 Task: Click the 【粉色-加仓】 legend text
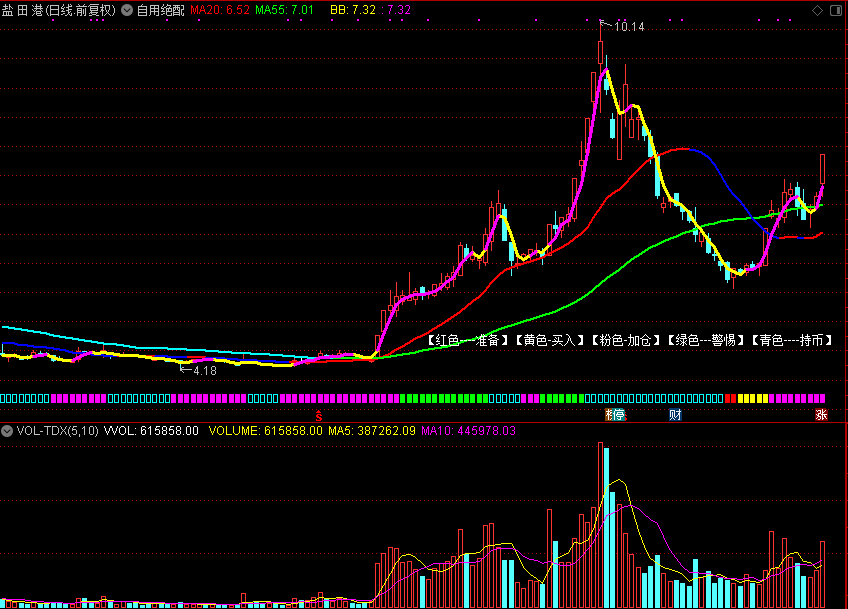pyautogui.click(x=625, y=340)
